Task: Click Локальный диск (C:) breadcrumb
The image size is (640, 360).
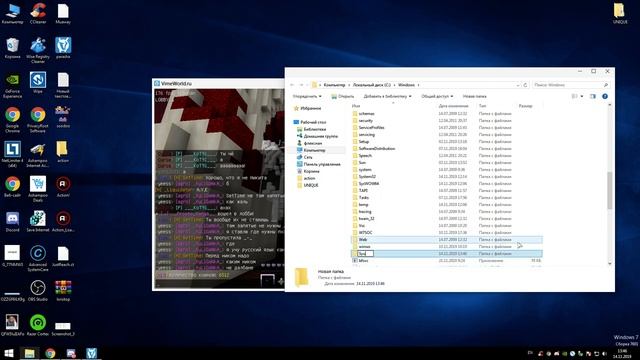Action: pos(371,85)
